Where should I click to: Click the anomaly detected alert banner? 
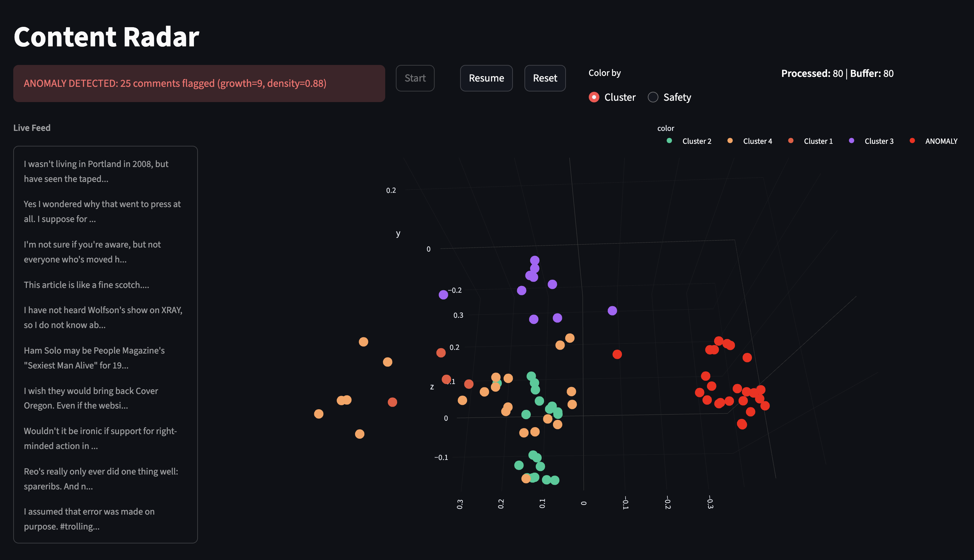coord(199,84)
